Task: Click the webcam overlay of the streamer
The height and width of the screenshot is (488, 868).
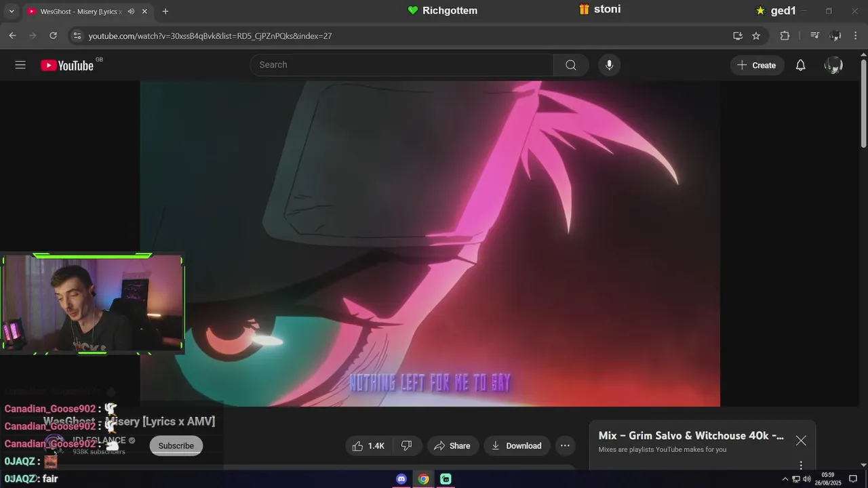Action: point(92,304)
